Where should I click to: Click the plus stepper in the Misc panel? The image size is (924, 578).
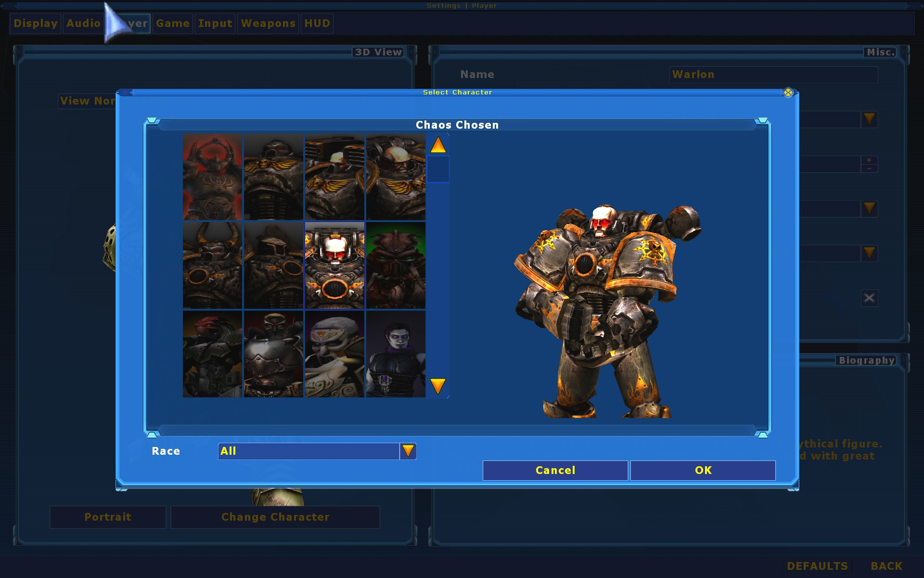(x=869, y=159)
